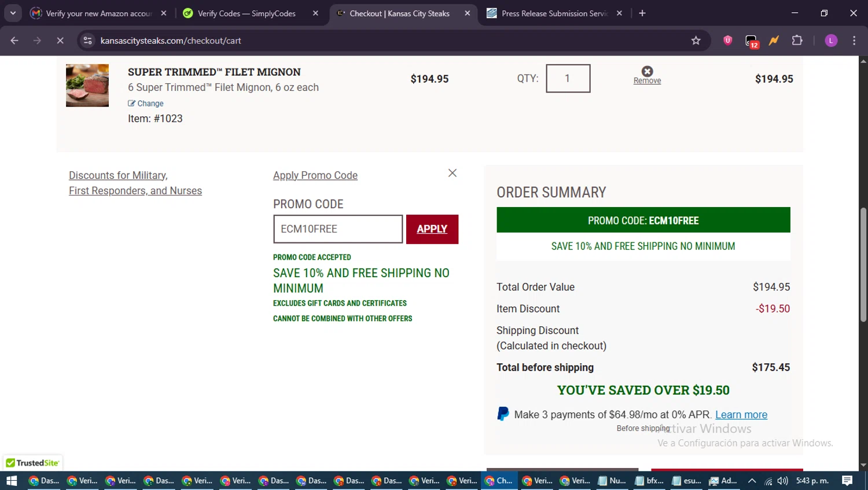Screen dimensions: 868x490
Task: Open the extension with 12 badge
Action: tap(751, 40)
